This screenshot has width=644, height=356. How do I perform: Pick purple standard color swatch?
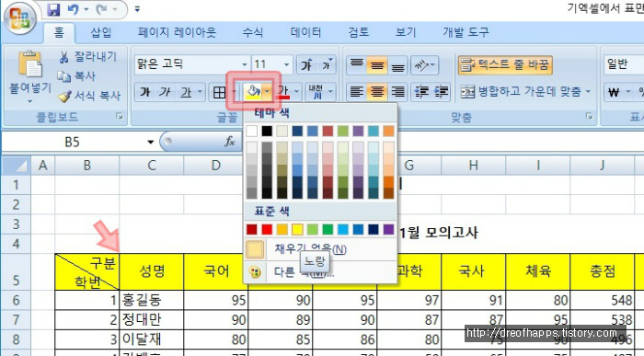388,229
